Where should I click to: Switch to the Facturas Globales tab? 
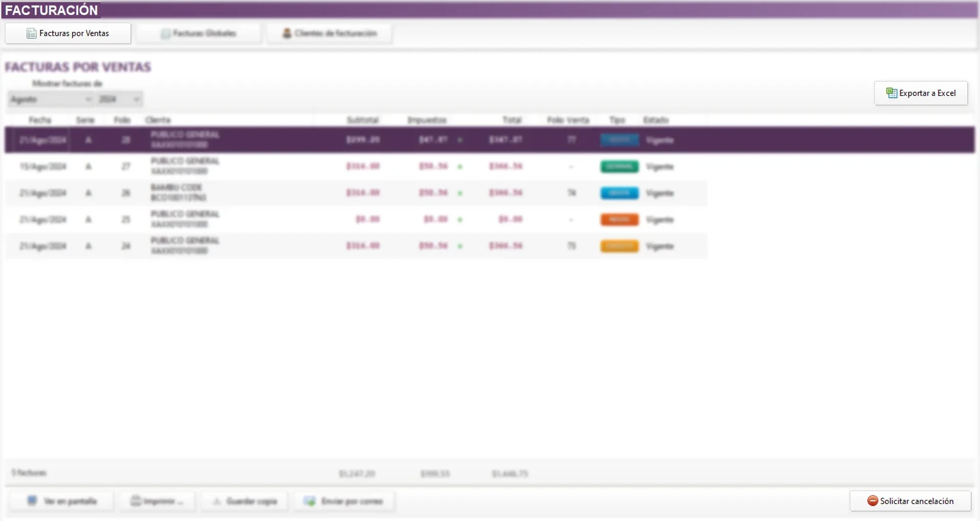[x=199, y=34]
